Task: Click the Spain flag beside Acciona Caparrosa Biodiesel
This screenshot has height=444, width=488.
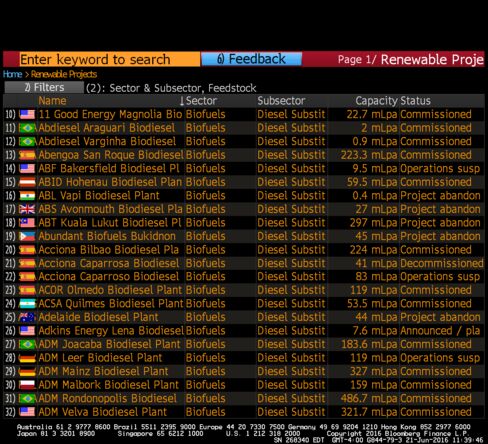Action: (x=27, y=263)
